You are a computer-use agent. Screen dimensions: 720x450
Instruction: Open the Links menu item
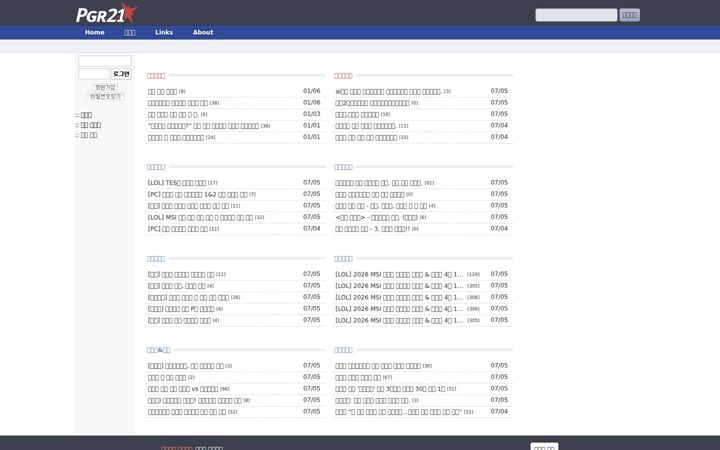pyautogui.click(x=164, y=33)
